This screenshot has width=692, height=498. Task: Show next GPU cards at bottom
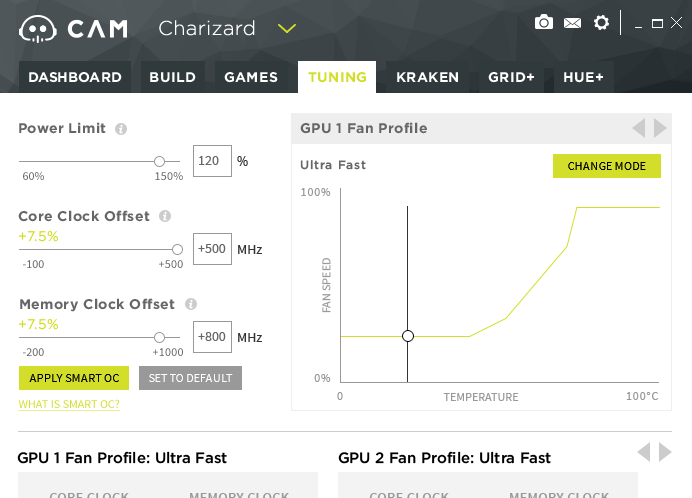665,452
